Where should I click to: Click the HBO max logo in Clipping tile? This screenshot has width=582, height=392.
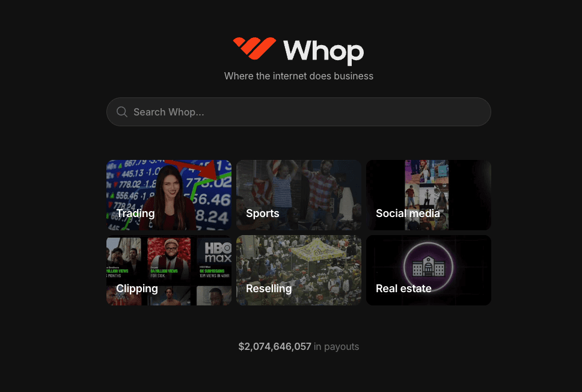coord(218,253)
